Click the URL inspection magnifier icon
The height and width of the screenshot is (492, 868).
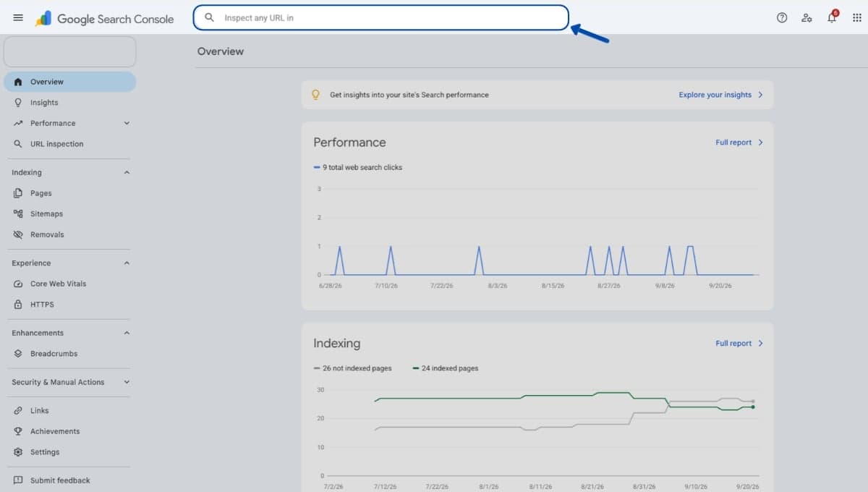pos(18,144)
